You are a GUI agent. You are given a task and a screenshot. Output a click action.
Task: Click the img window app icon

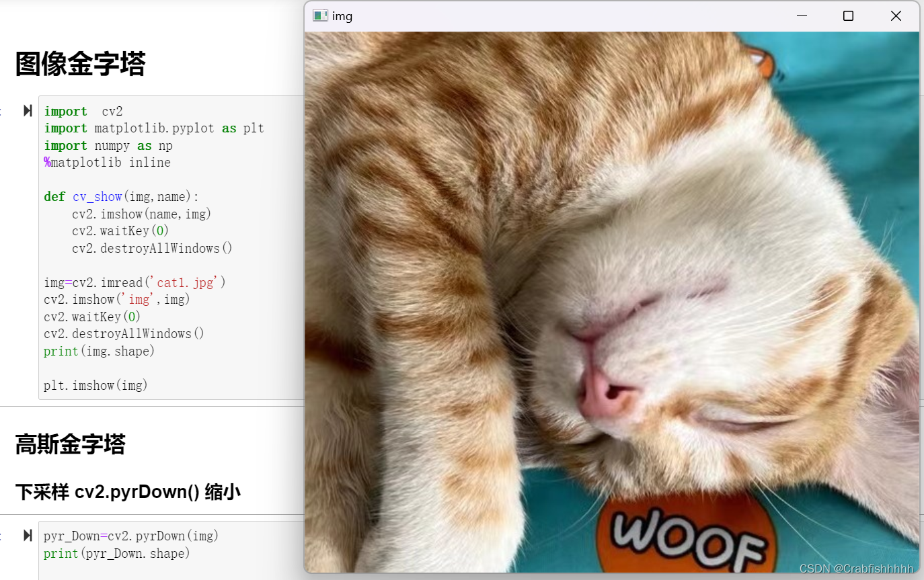click(320, 16)
